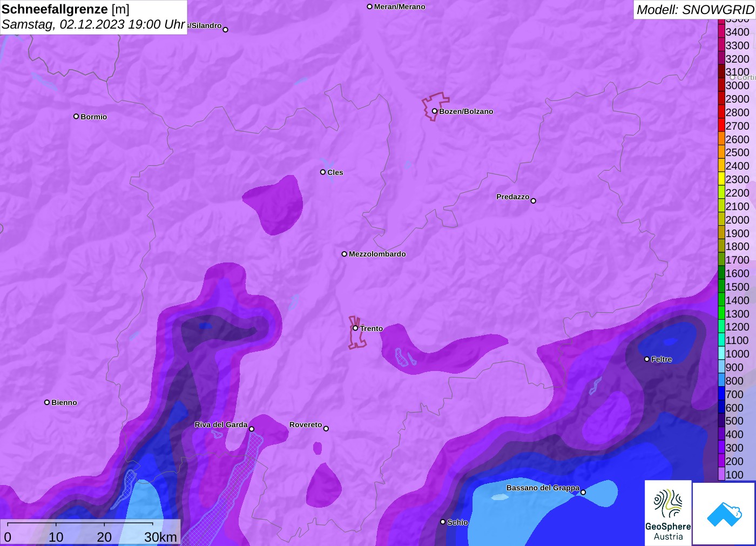Click the Feltre location marker
This screenshot has height=546, width=756.
click(x=647, y=359)
